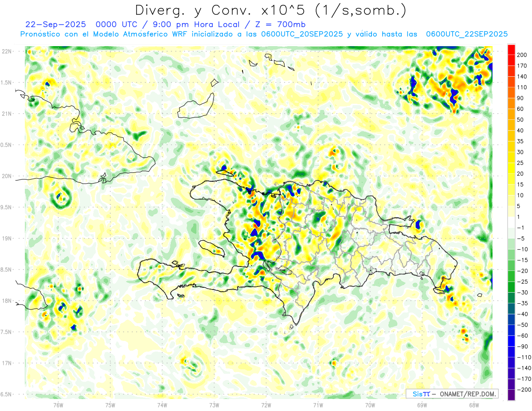Select the '68W' longitude tick label
Viewport: 532px width, 411px height.
(473, 404)
